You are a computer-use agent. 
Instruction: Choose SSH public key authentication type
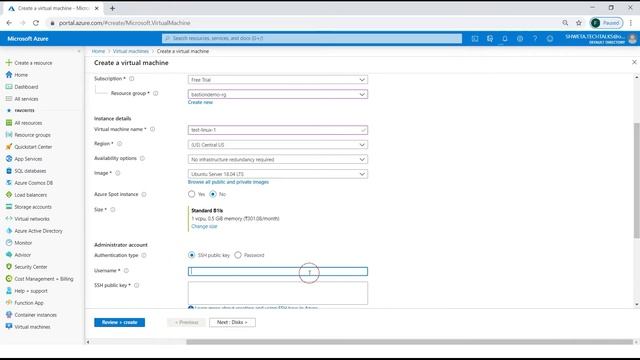[x=191, y=255]
